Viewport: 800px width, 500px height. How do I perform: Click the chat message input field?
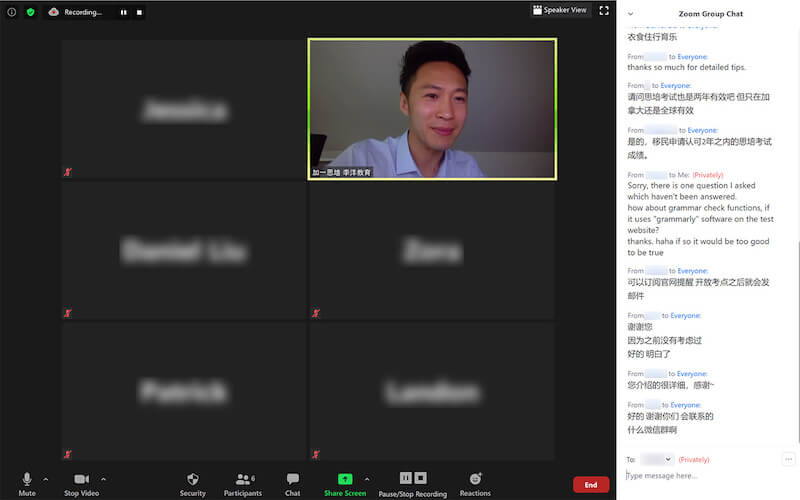(700, 476)
